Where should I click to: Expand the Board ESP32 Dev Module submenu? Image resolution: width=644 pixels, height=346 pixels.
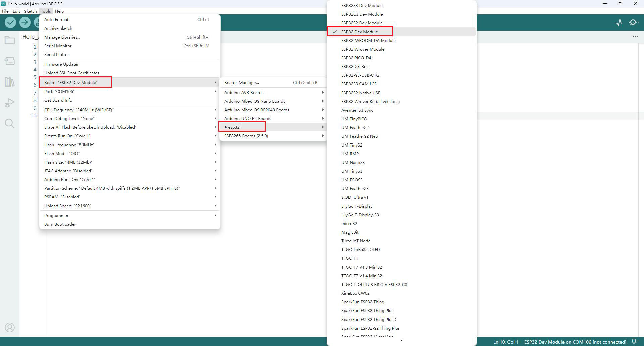pos(130,82)
